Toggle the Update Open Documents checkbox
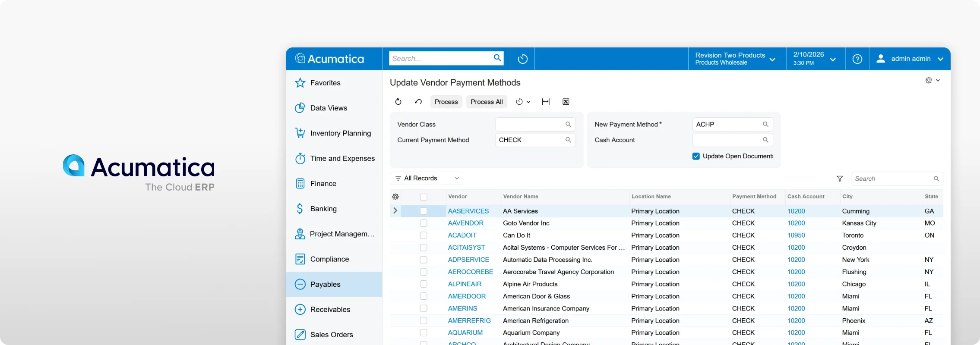 tap(696, 156)
